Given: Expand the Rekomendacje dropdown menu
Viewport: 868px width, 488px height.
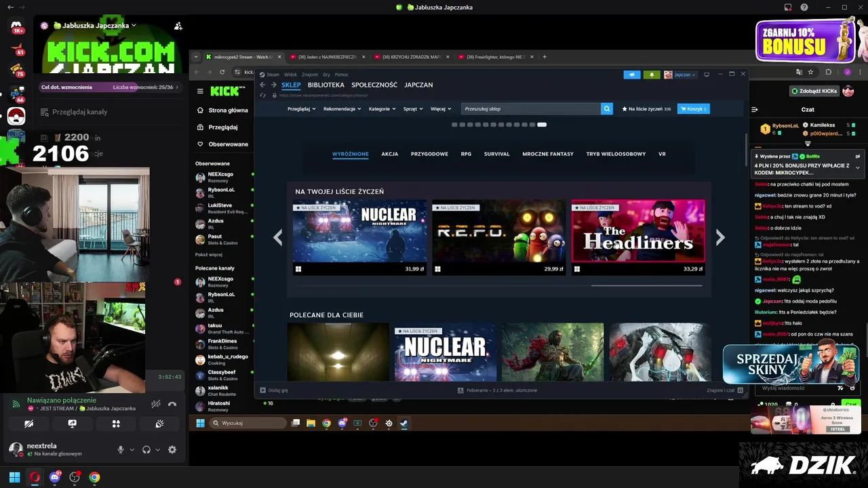Looking at the screenshot, I should (342, 108).
